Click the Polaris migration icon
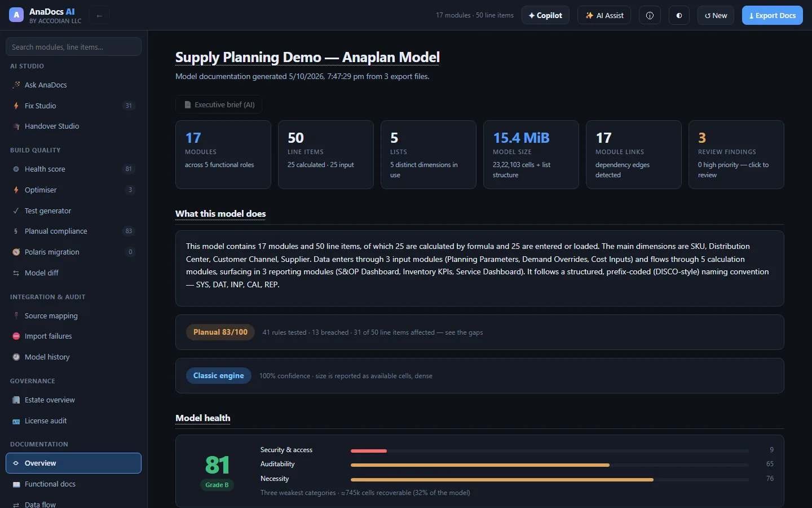 pyautogui.click(x=16, y=252)
